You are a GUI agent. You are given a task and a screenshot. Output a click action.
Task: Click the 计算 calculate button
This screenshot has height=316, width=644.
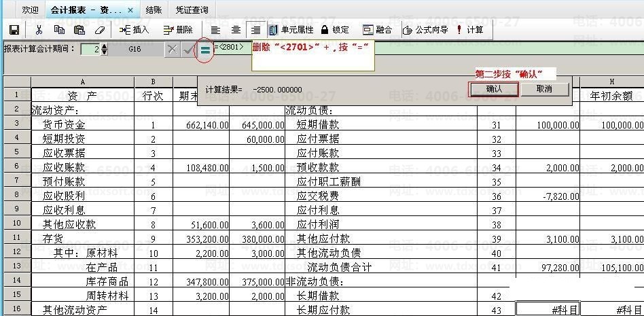point(470,30)
